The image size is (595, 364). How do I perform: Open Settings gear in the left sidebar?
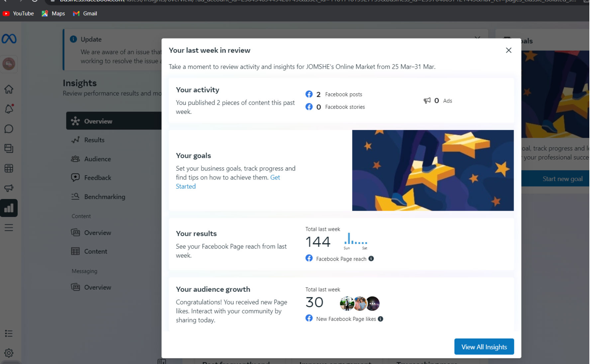(x=9, y=353)
